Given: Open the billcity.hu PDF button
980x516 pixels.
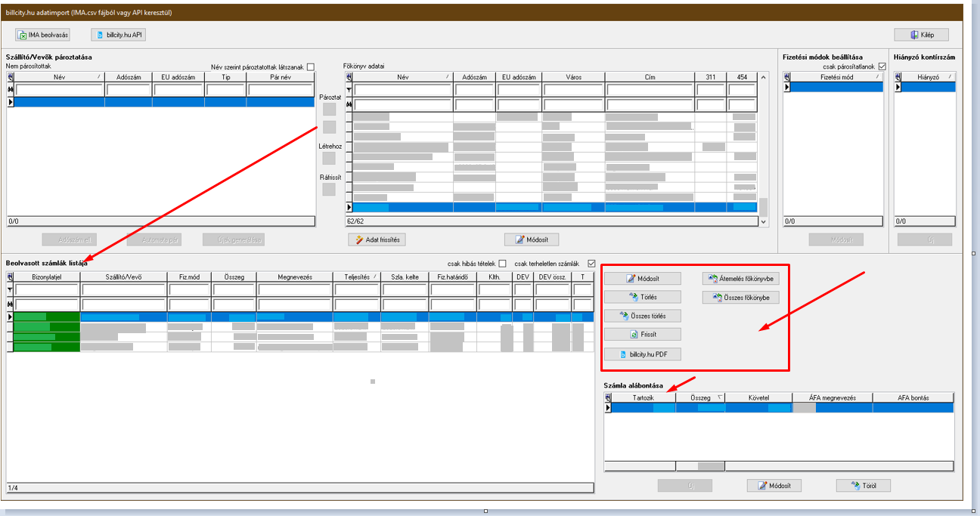Looking at the screenshot, I should [642, 354].
